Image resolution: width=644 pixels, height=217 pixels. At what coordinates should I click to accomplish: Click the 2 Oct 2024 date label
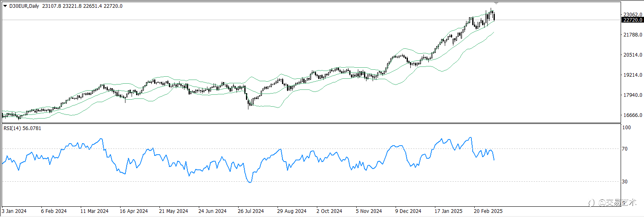329,211
